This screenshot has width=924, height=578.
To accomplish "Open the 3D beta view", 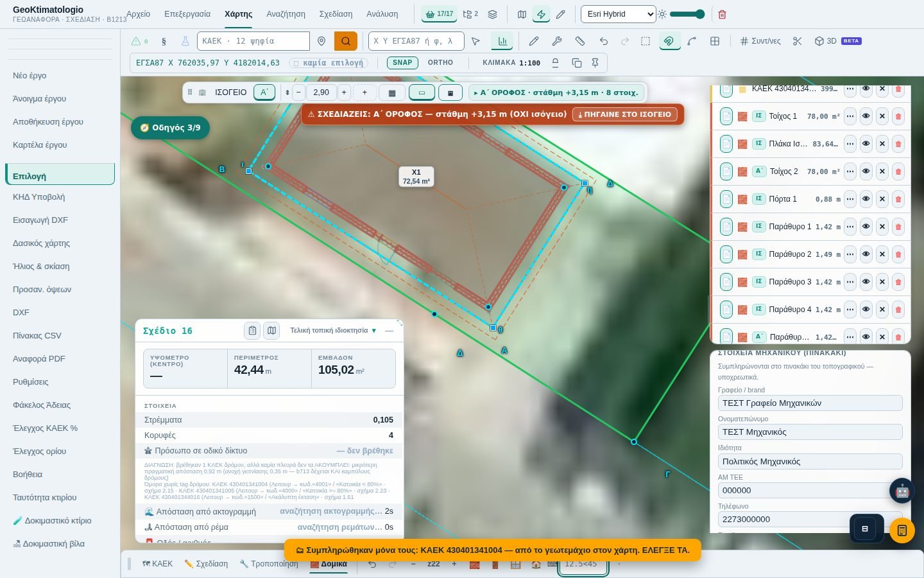I will pos(837,41).
